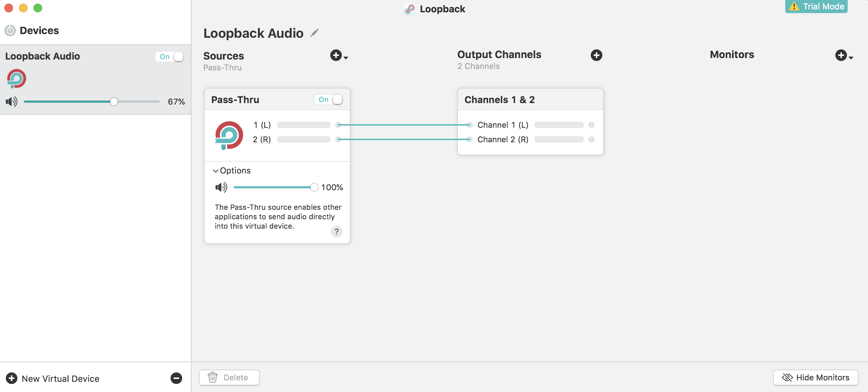Drag the Pass-Thru volume slider to 80%

pos(297,187)
